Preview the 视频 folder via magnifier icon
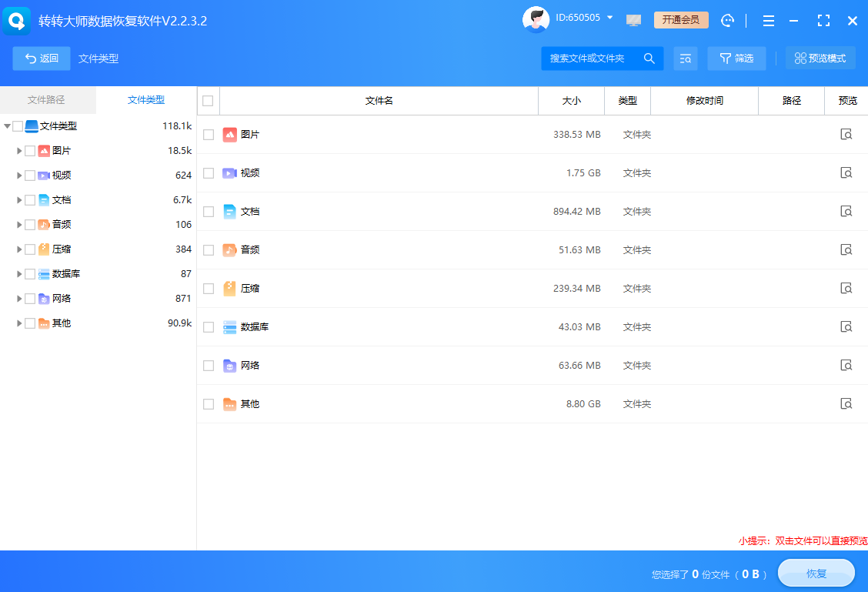 pyautogui.click(x=846, y=172)
